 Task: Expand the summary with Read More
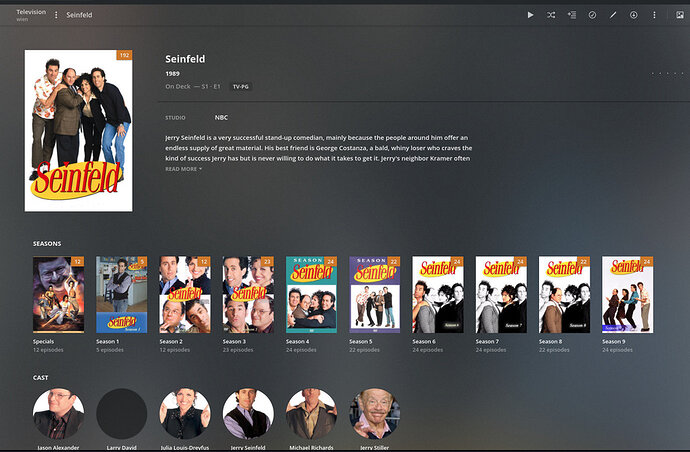[184, 169]
